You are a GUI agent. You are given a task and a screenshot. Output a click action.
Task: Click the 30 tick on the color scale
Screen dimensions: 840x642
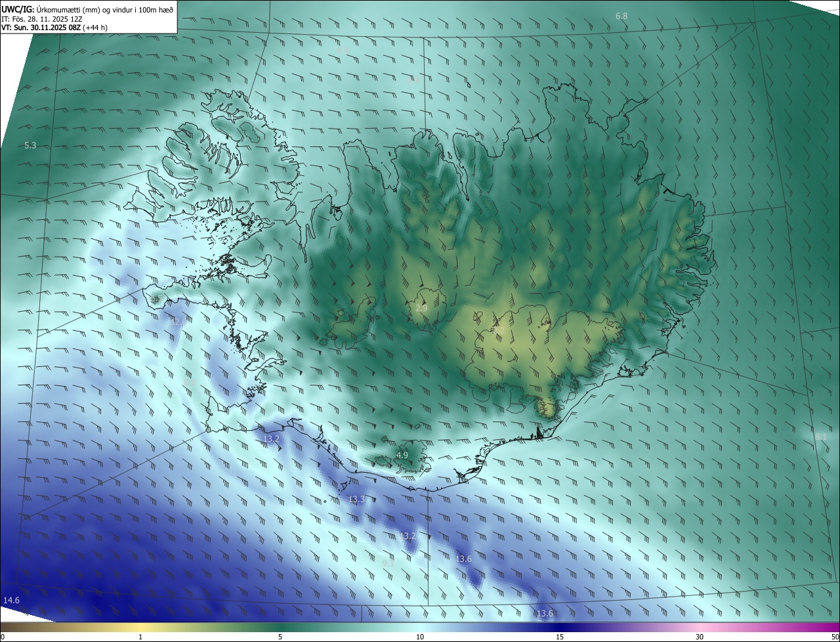700,637
